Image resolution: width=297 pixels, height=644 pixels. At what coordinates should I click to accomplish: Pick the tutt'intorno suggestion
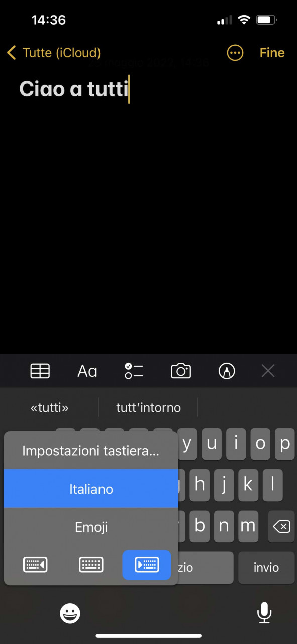coord(148,407)
